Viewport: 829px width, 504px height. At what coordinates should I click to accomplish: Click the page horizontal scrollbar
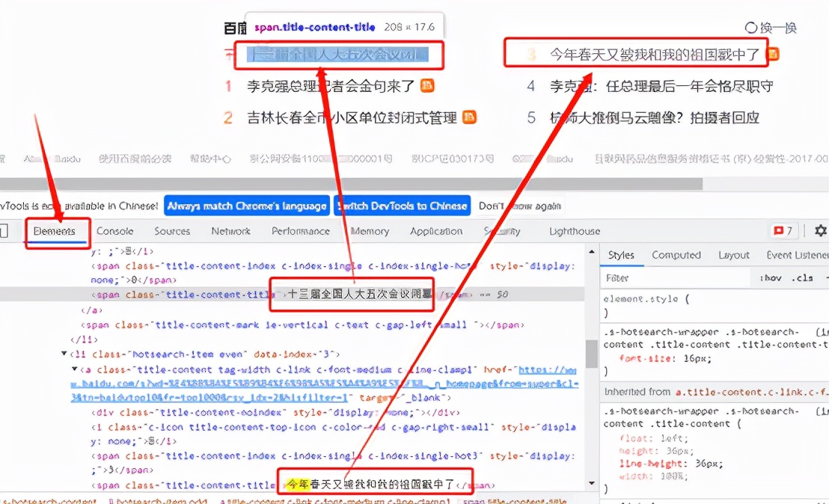pos(351,183)
